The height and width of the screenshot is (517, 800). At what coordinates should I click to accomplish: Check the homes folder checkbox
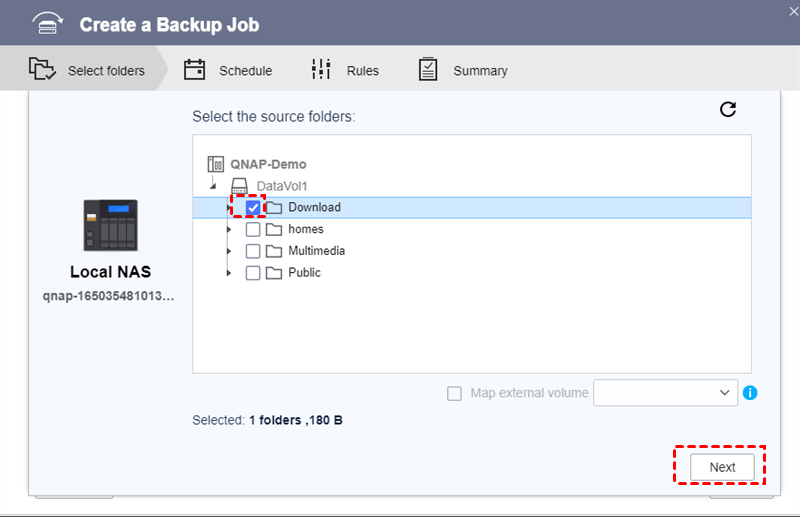(253, 230)
